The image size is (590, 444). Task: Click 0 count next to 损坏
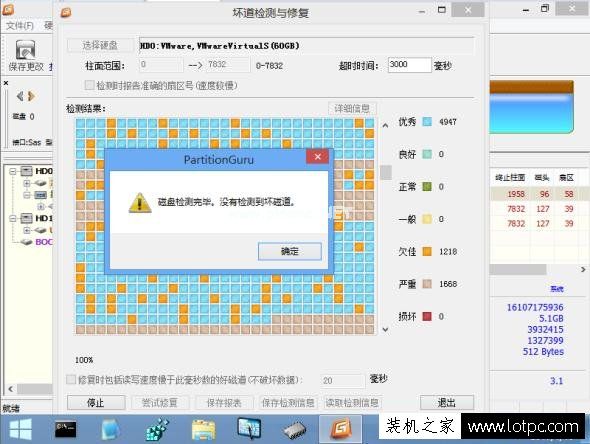point(441,316)
